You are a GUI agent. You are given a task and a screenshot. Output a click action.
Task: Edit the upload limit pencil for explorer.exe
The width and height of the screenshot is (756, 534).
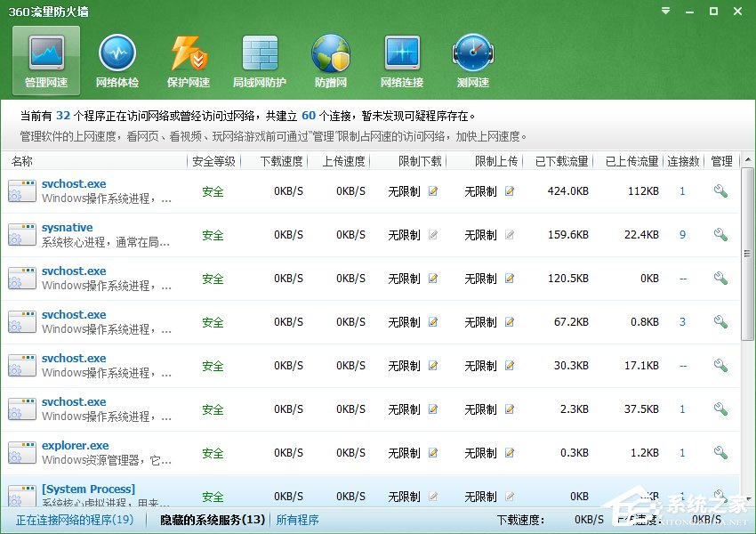click(x=509, y=453)
